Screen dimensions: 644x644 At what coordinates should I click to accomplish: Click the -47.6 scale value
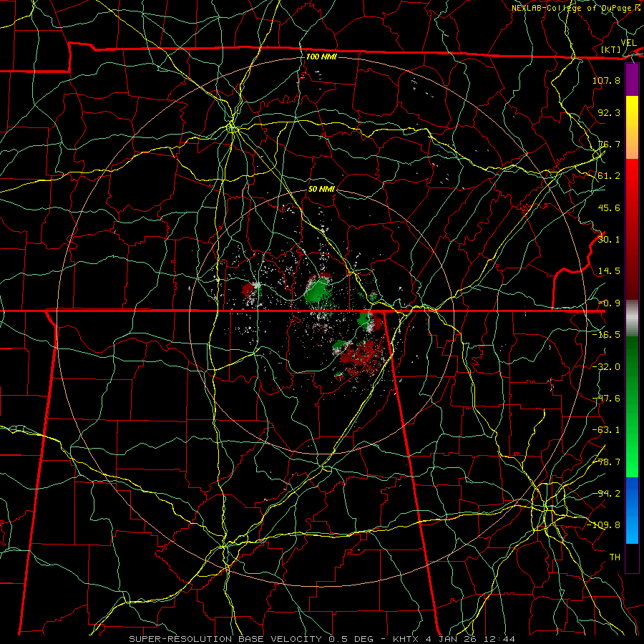(606, 399)
